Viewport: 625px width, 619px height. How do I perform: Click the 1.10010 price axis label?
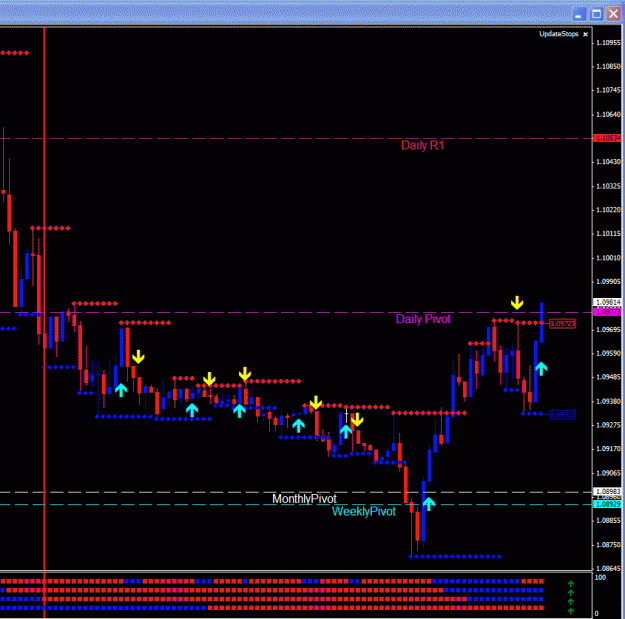(608, 258)
